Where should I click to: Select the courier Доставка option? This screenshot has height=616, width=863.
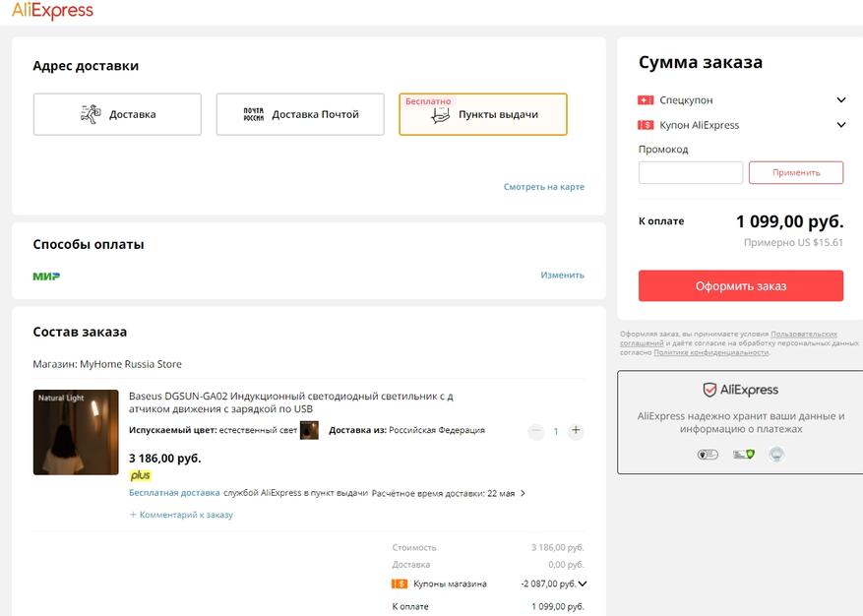(117, 114)
